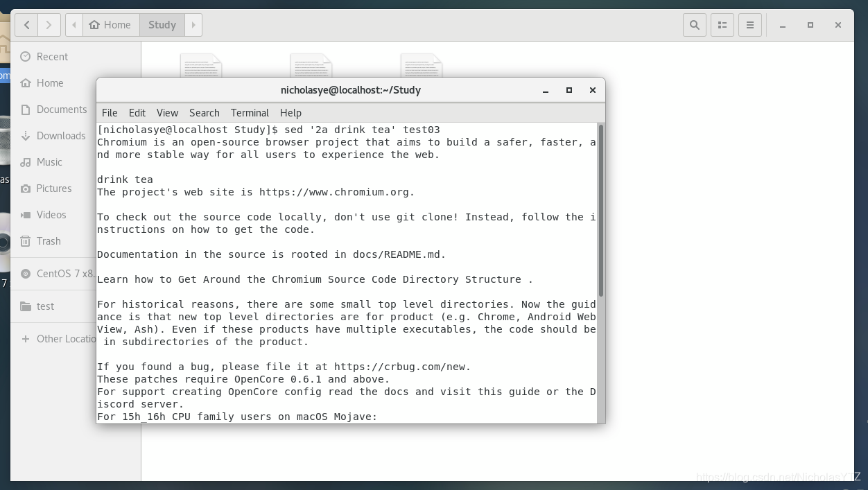
Task: Open the Files search button
Action: [x=694, y=25]
